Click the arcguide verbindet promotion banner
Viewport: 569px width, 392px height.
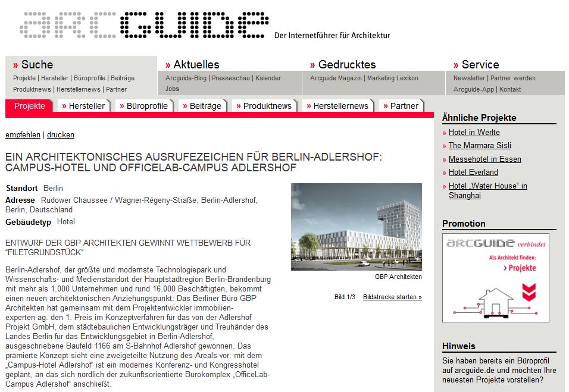pos(496,278)
